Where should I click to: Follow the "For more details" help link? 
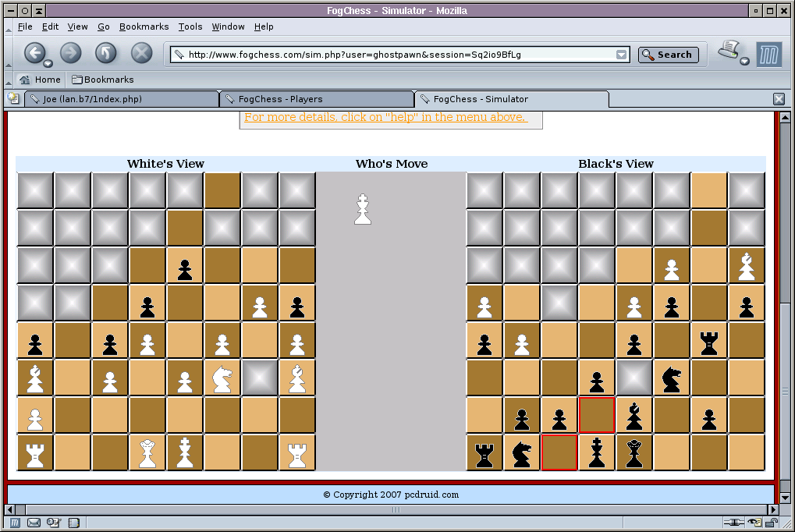385,117
